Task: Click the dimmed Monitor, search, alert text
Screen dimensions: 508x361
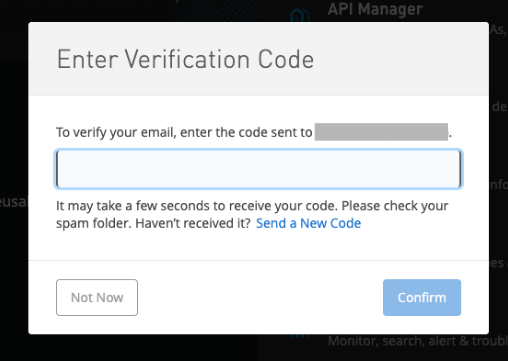Action: [x=418, y=341]
